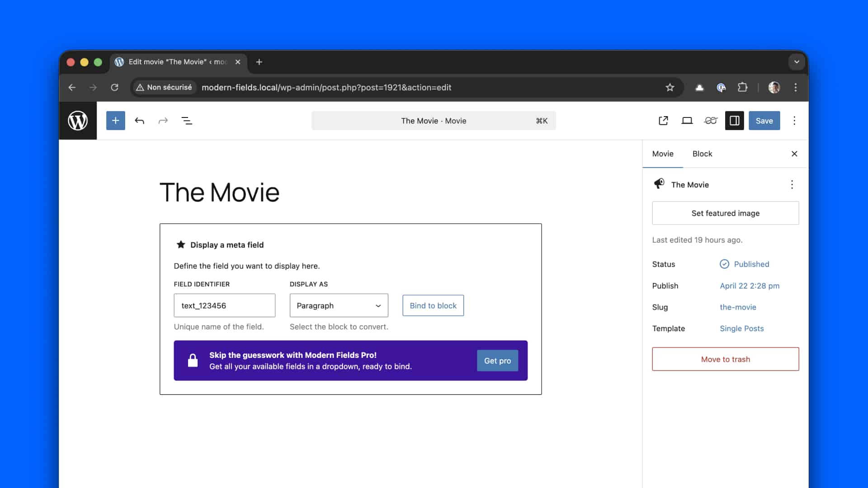Reload the current page
Image resolution: width=868 pixels, height=488 pixels.
[x=115, y=87]
